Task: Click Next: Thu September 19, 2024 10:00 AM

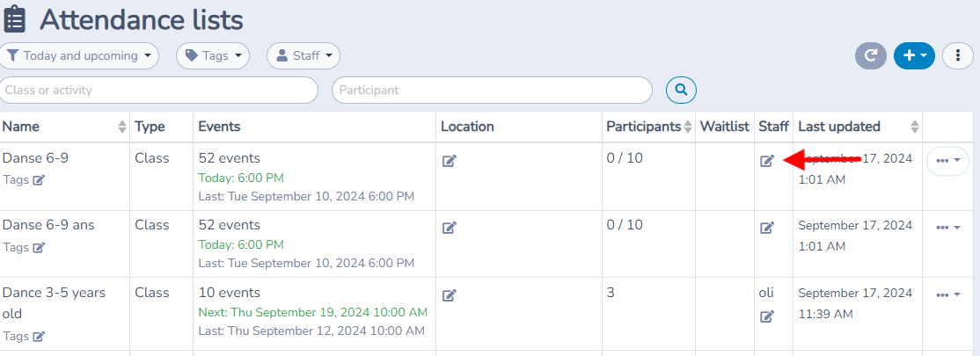Action: (x=312, y=312)
